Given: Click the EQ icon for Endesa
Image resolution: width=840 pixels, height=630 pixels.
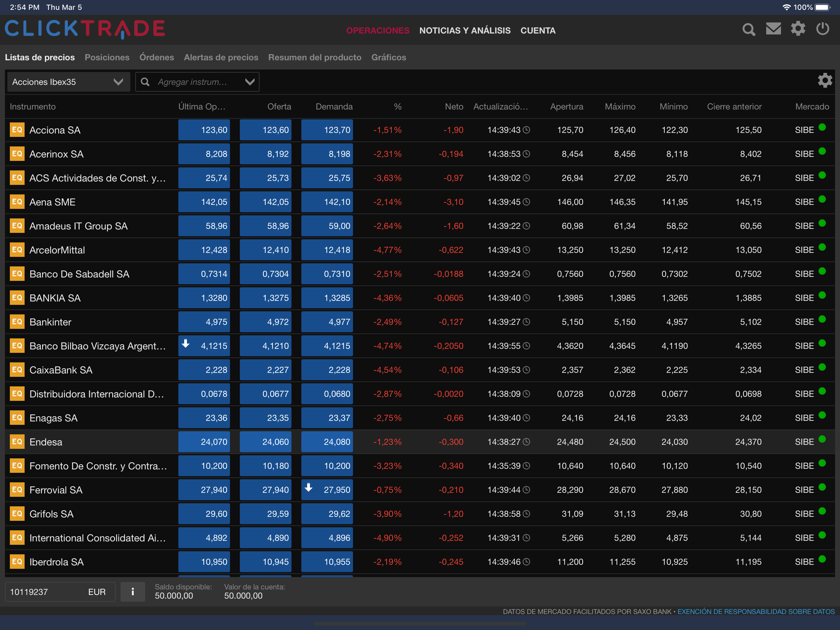Looking at the screenshot, I should 17,441.
